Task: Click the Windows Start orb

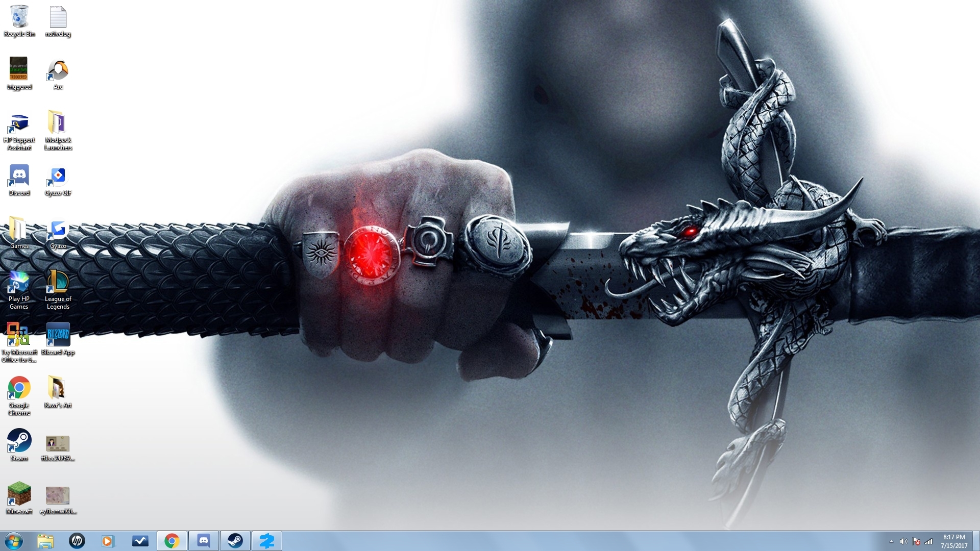Action: click(x=14, y=541)
